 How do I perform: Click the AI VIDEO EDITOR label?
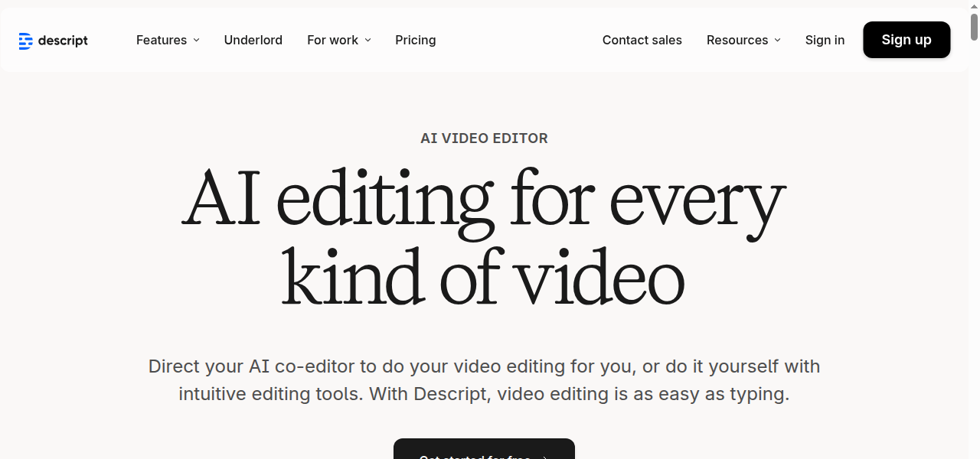pos(484,138)
